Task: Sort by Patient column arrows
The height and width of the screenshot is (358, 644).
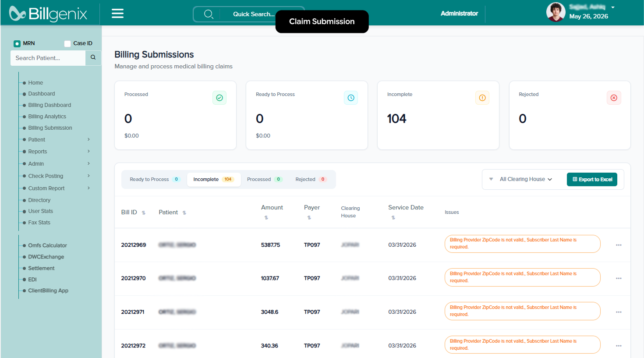Action: [184, 213]
